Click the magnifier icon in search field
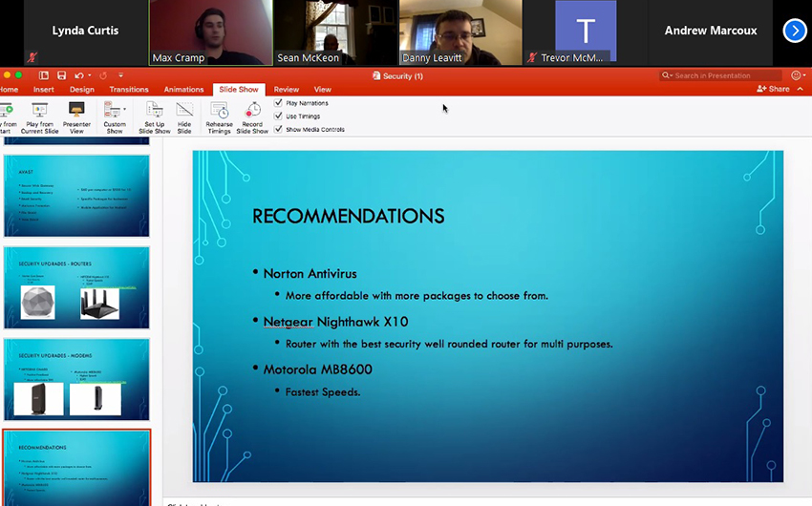This screenshot has height=506, width=812. 666,75
